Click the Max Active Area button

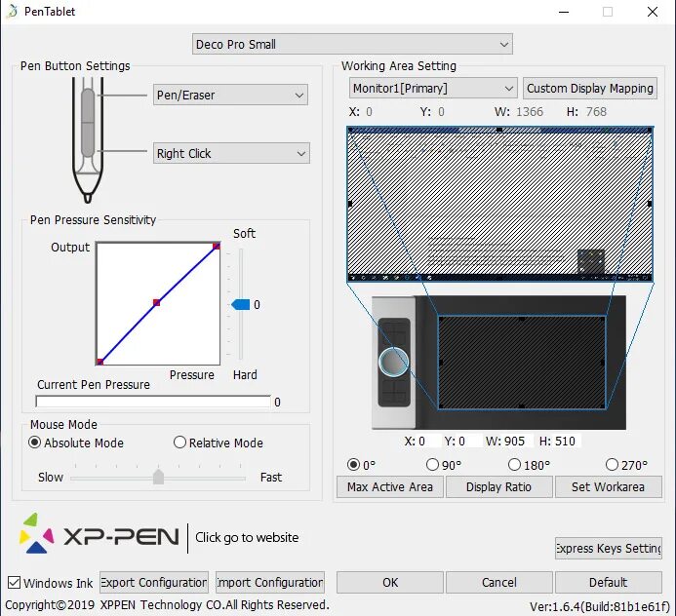coord(390,486)
